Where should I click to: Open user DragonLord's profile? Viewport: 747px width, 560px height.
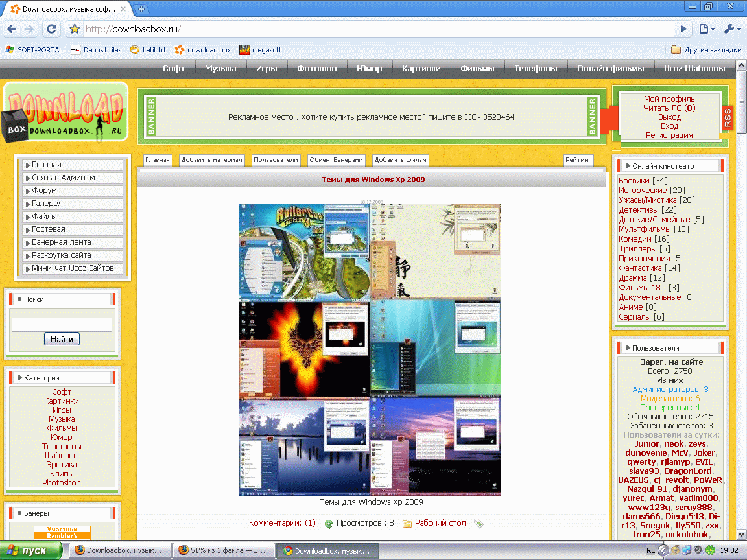click(688, 471)
